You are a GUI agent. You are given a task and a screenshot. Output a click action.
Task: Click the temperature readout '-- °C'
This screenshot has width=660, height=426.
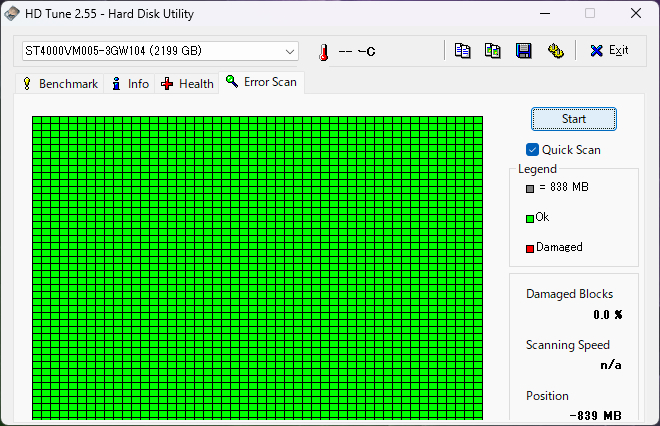[x=357, y=51]
